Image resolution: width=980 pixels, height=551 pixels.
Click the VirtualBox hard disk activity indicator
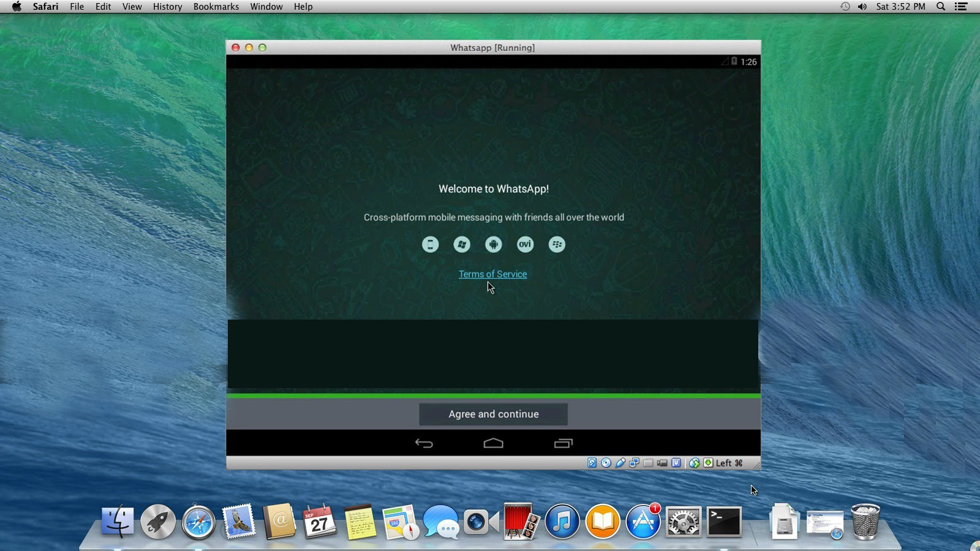[592, 463]
